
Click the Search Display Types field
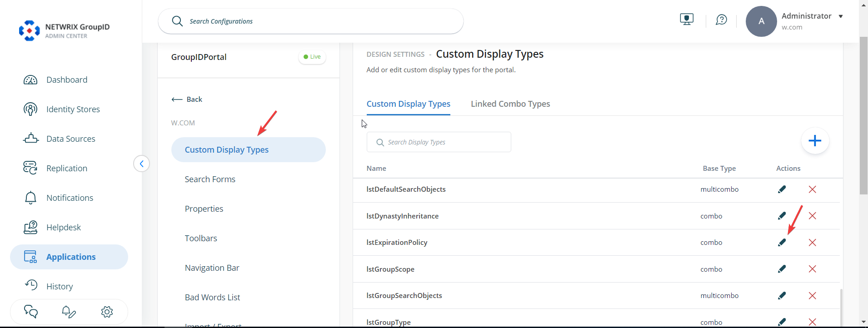439,142
